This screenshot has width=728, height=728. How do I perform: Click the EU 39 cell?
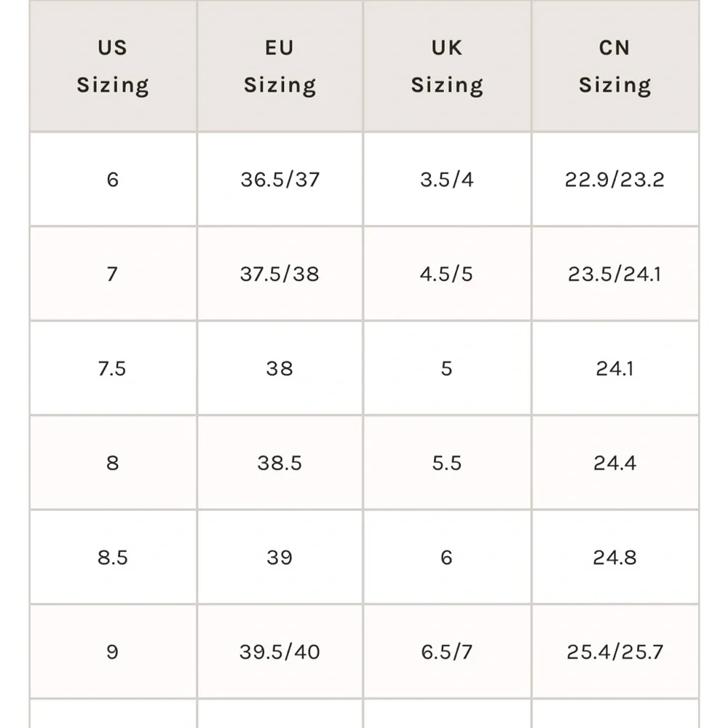(280, 557)
